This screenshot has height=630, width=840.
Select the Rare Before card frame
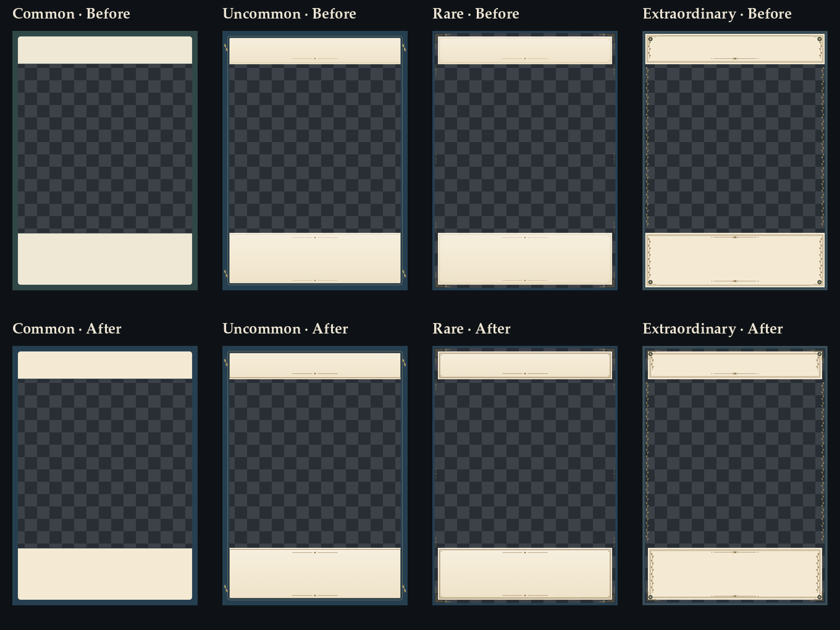coord(525,161)
